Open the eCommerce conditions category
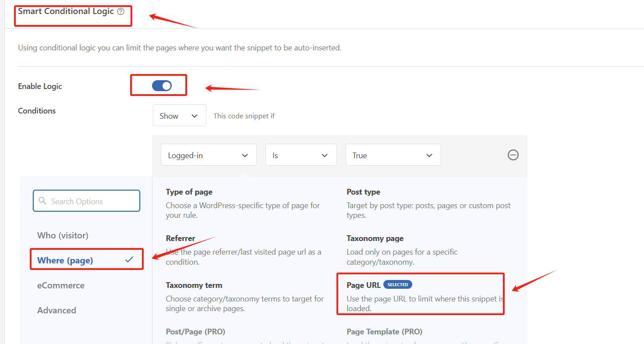Screen dimensions: 644x344 60,285
